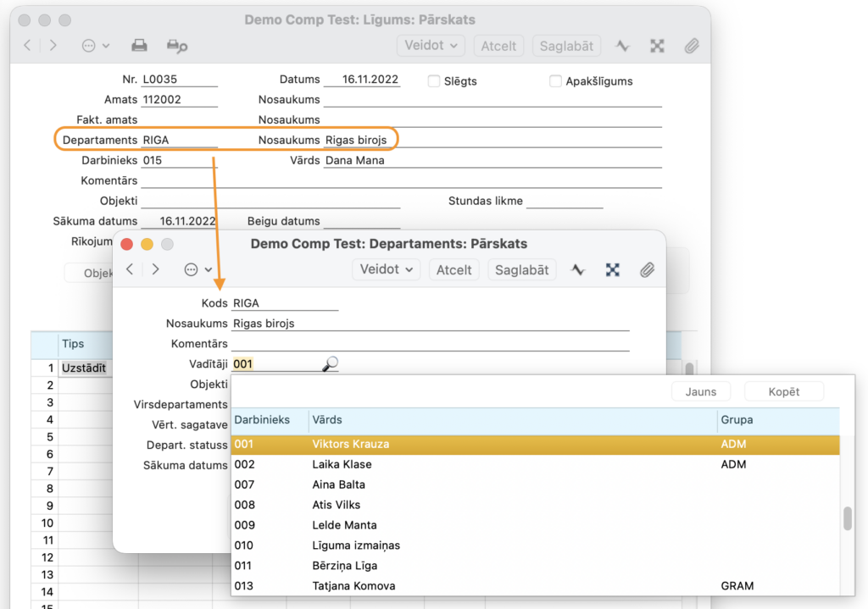Expand the Veidot dropdown in Departaments window
Screen dimensions: 868x609
(386, 269)
